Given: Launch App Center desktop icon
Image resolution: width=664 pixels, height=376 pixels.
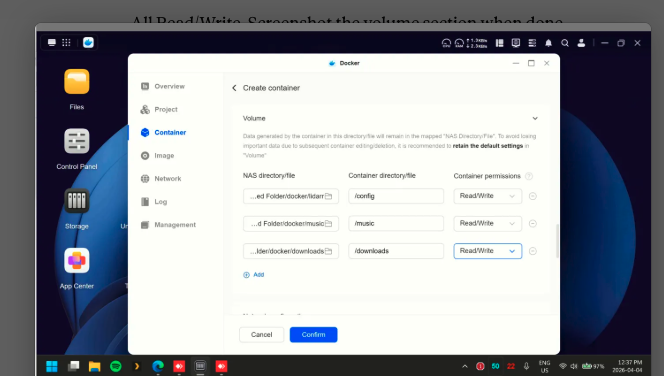Looking at the screenshot, I should click(x=77, y=260).
